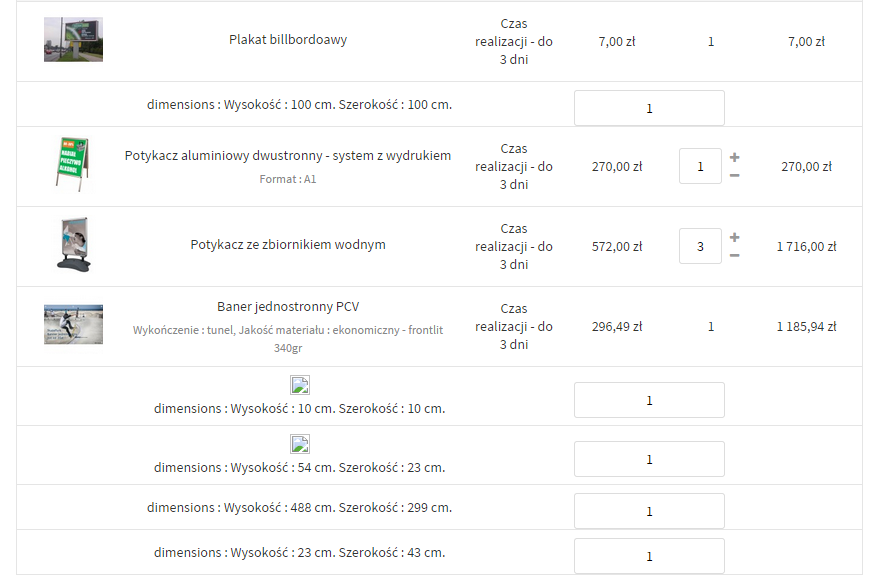Focus quantity field for 100 cm x 100 cm dimensions
884x588 pixels.
(649, 108)
